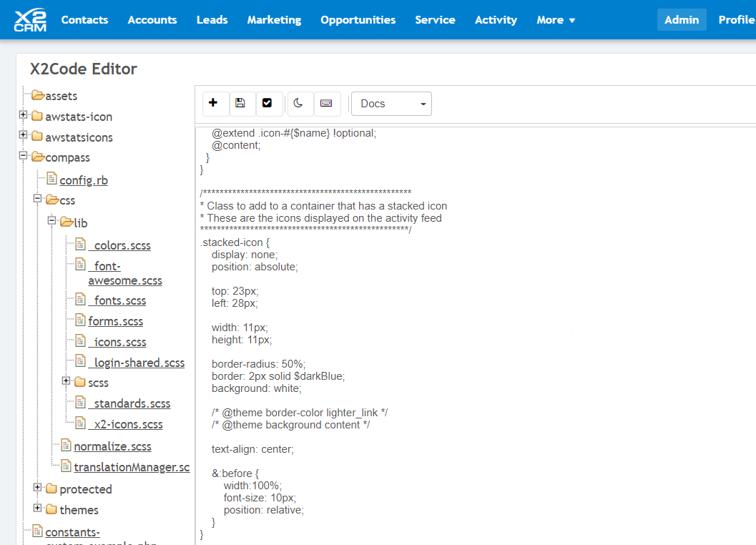The width and height of the screenshot is (756, 545).
Task: Click the compass folder icon
Action: point(38,156)
